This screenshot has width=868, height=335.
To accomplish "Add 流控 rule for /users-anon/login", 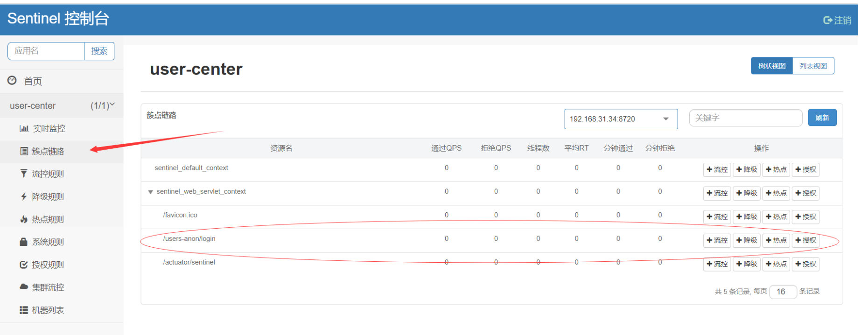I will pyautogui.click(x=717, y=240).
